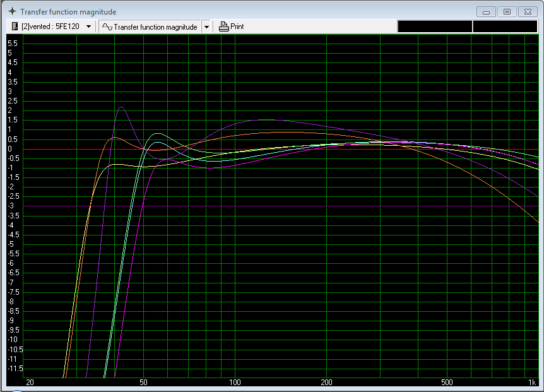Click the 100 Hz frequency axis label
Image resolution: width=544 pixels, height=392 pixels.
[x=235, y=383]
